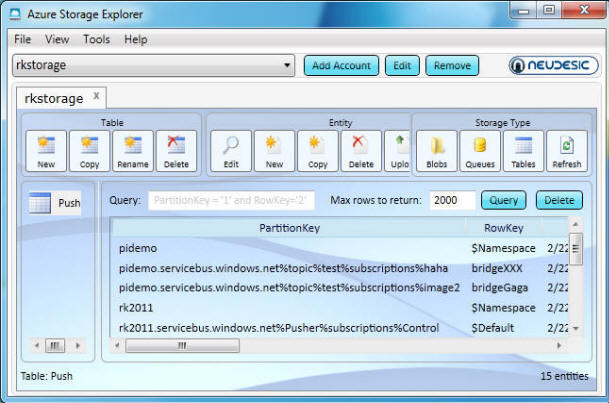The height and width of the screenshot is (403, 609).
Task: Select the rk2011 row
Action: point(340,308)
